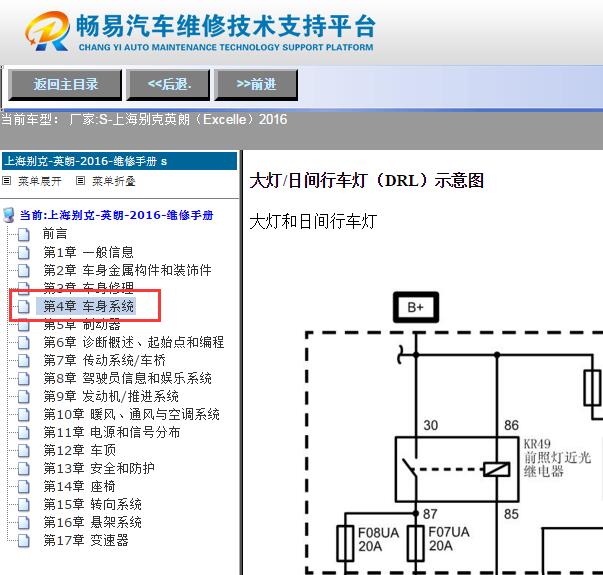The height and width of the screenshot is (575, 603).
Task: Click the page icon beside 第8章
Action: [23, 378]
